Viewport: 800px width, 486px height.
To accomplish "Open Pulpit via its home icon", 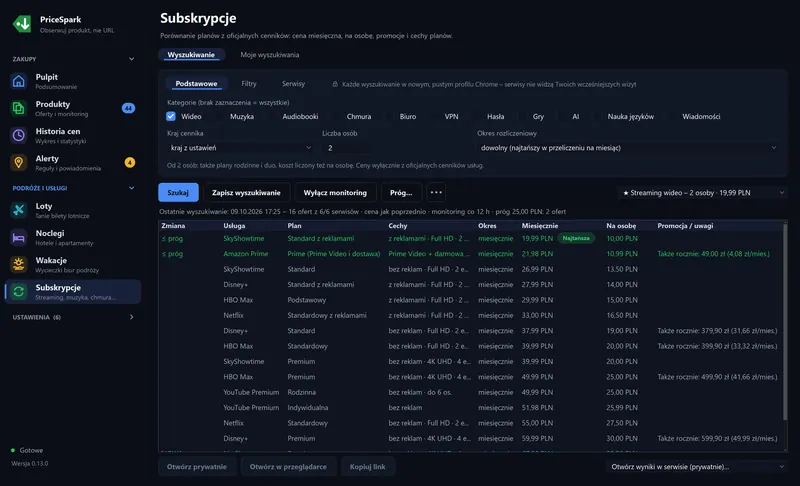I will [19, 81].
